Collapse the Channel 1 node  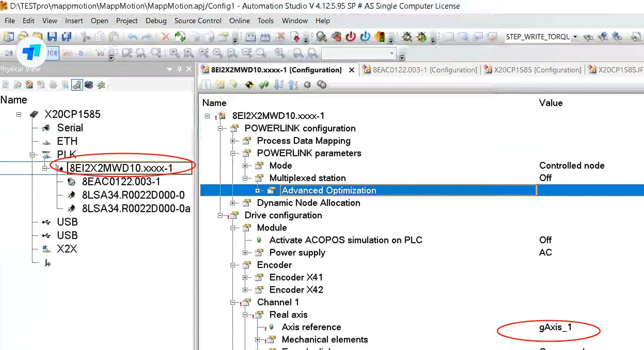point(232,303)
